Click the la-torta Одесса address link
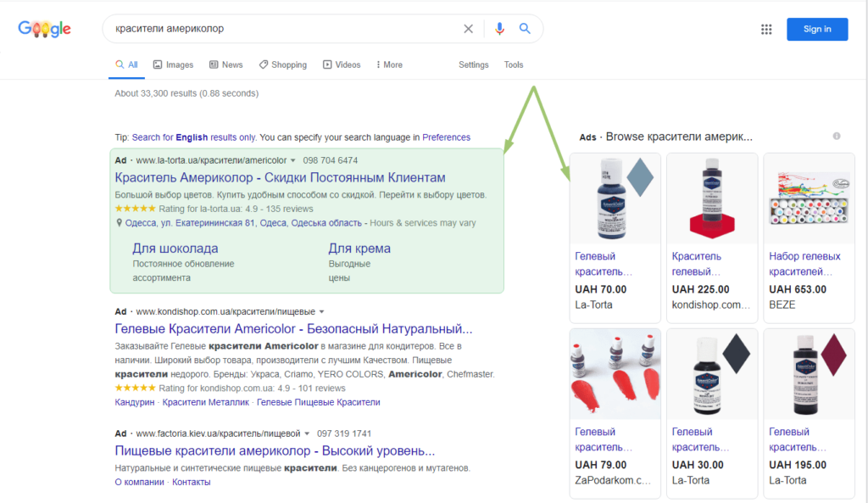 coord(243,223)
